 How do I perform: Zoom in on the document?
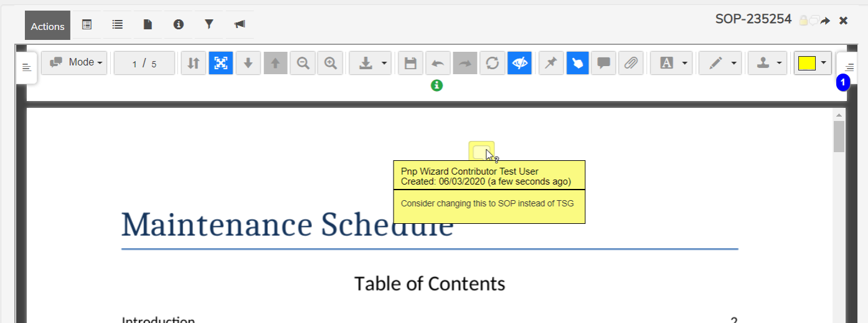coord(331,63)
